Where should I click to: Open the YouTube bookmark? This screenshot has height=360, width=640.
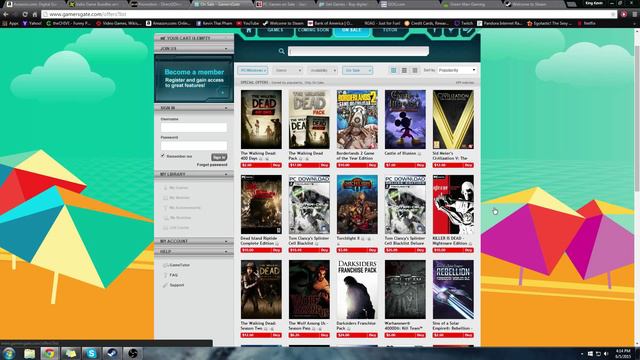pos(248,23)
